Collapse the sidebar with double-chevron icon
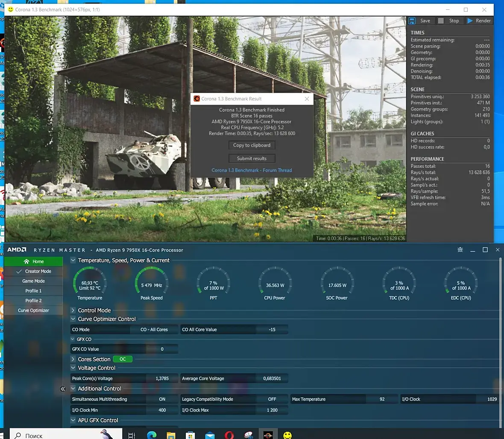 pyautogui.click(x=63, y=389)
